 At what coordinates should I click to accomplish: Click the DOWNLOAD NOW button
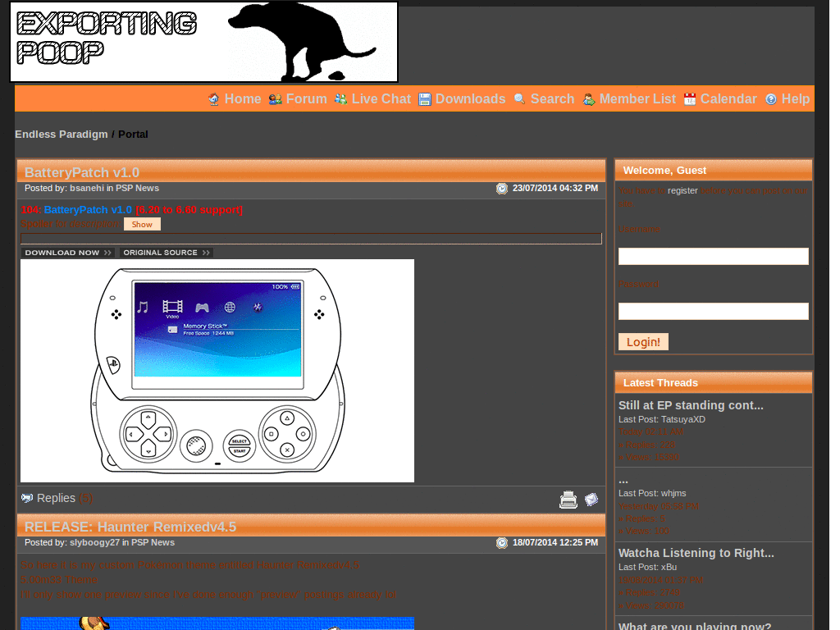68,253
